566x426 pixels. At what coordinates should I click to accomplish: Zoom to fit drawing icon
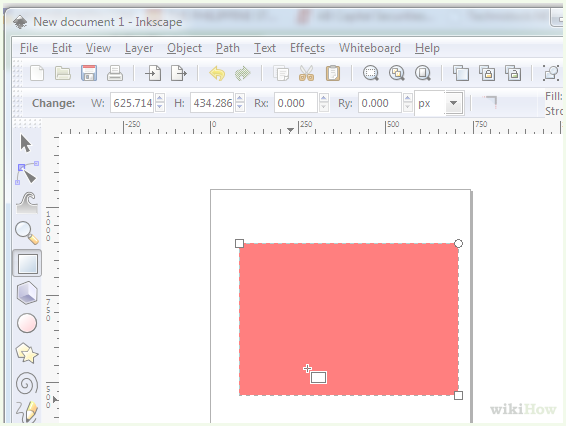point(397,73)
